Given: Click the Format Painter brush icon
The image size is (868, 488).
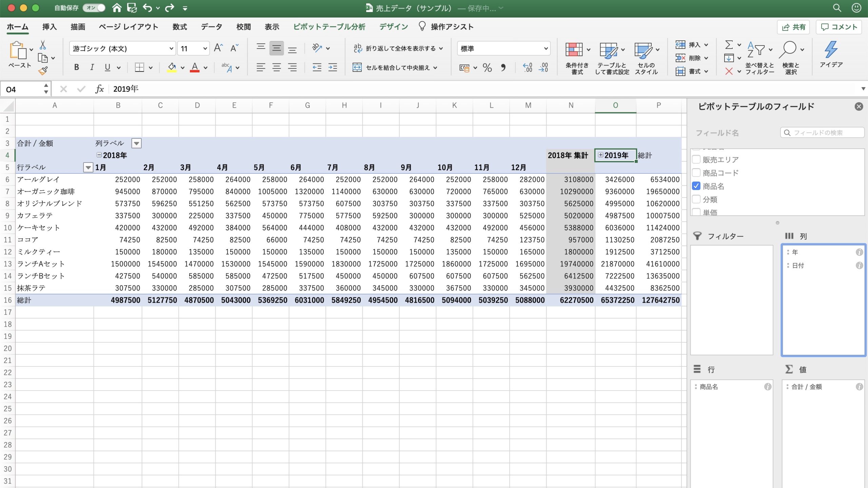Looking at the screenshot, I should coord(43,71).
